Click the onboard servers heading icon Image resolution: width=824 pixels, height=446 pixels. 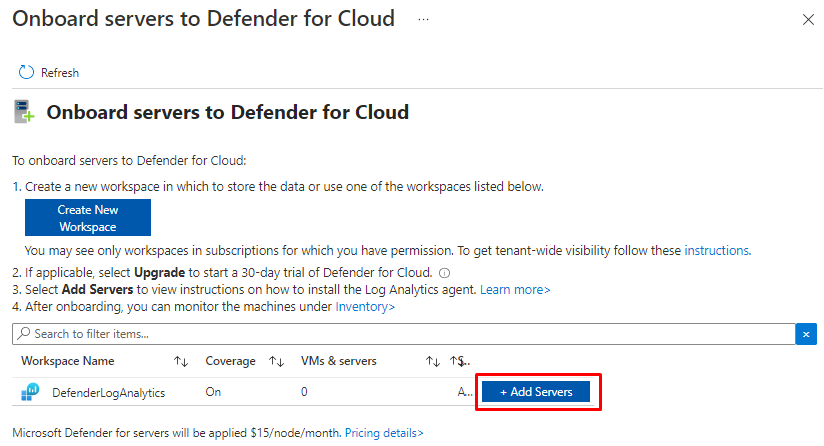25,112
